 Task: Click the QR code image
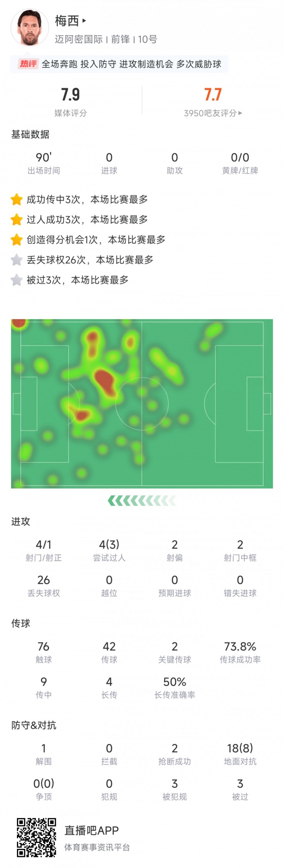(36, 837)
